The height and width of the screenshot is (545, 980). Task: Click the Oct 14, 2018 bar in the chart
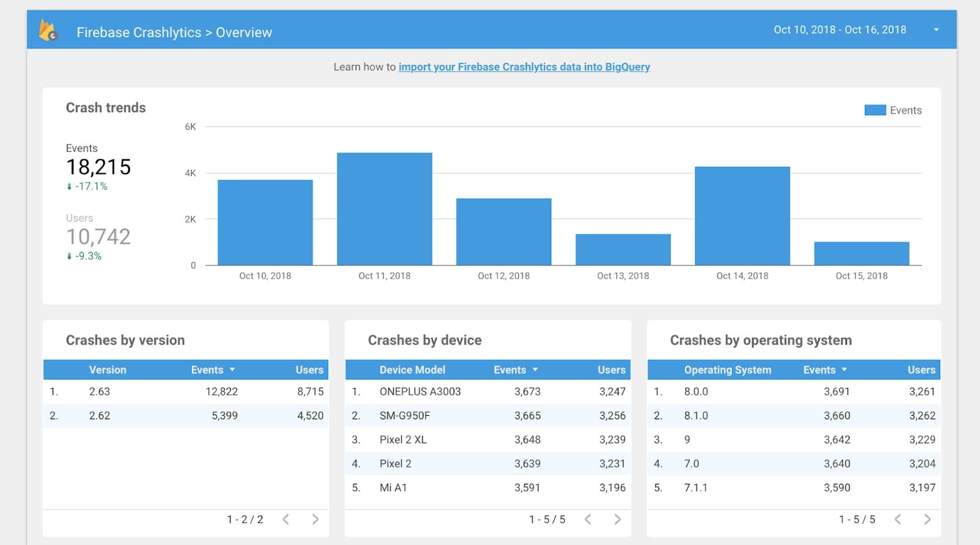tap(742, 216)
